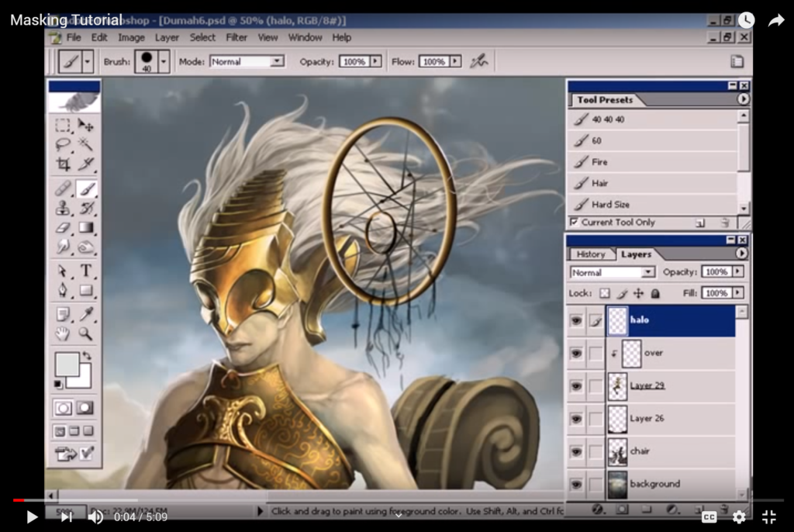Uncheck Current Tool Only checkbox
This screenshot has width=794, height=532.
(575, 222)
